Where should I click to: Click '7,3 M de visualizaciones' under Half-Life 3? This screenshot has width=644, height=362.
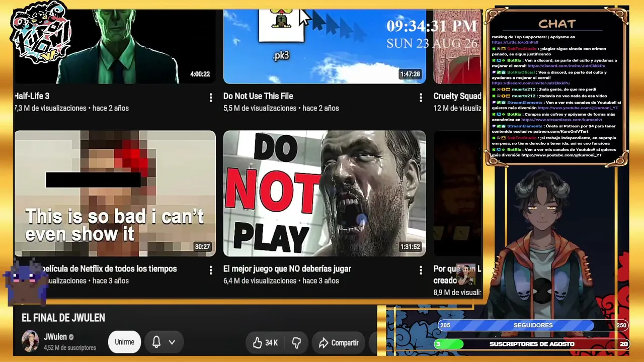point(50,108)
